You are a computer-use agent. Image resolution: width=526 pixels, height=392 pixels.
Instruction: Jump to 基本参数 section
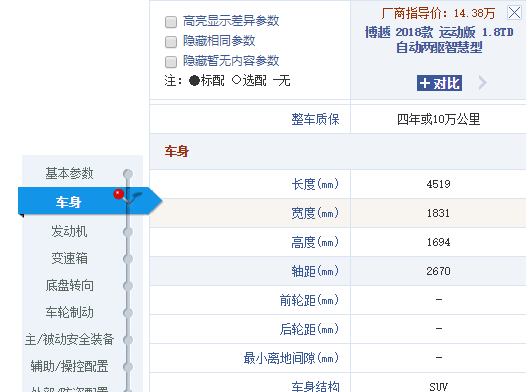point(69,174)
